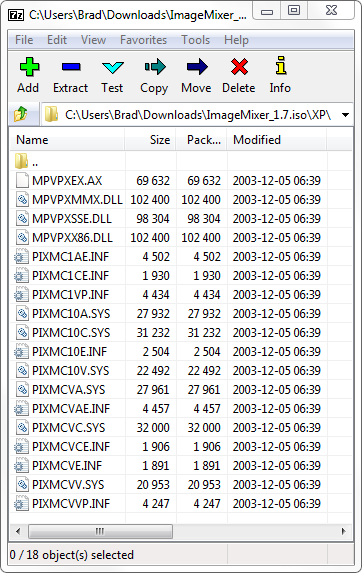Click the MPVPXMMX.DLL file icon
This screenshot has width=362, height=573.
[x=22, y=199]
